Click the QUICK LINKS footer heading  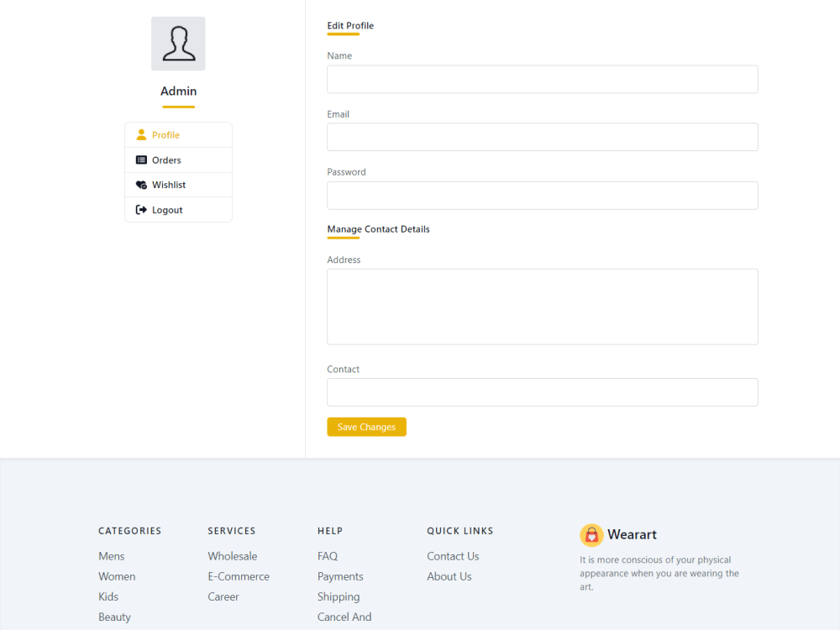[460, 531]
